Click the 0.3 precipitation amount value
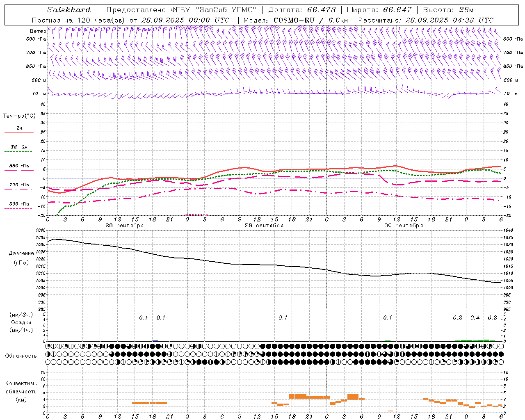This screenshot has height=420, width=525. 492,318
